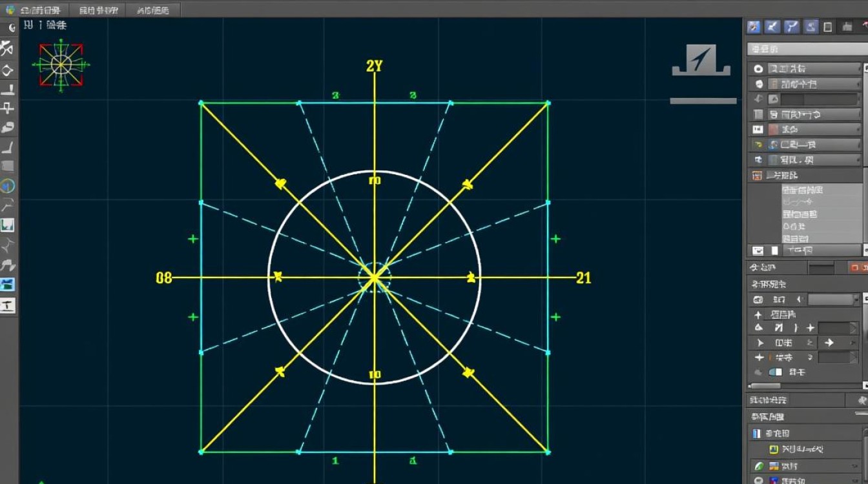868x484 pixels.
Task: Select the circular blue arrow tool in left toolbar
Action: [x=8, y=186]
